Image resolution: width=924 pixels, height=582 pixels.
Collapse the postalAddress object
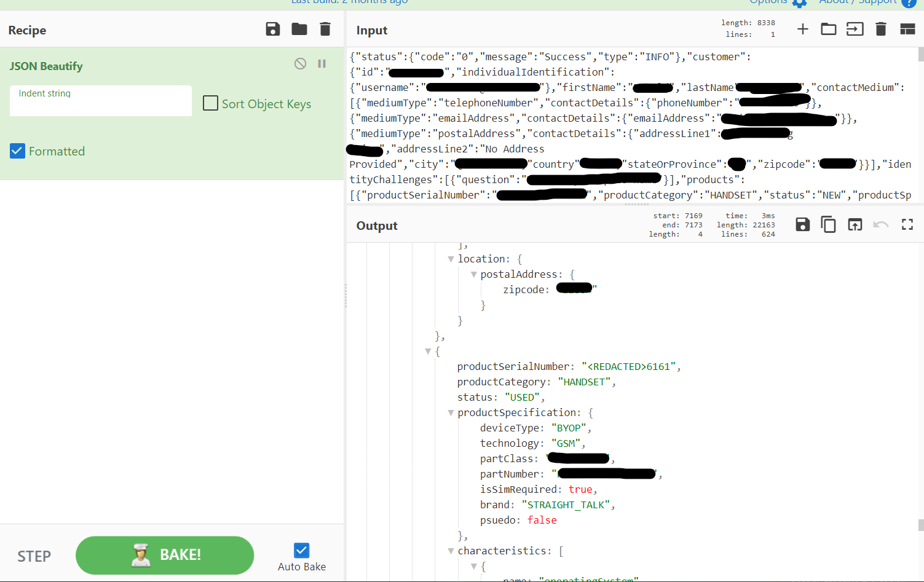(473, 275)
